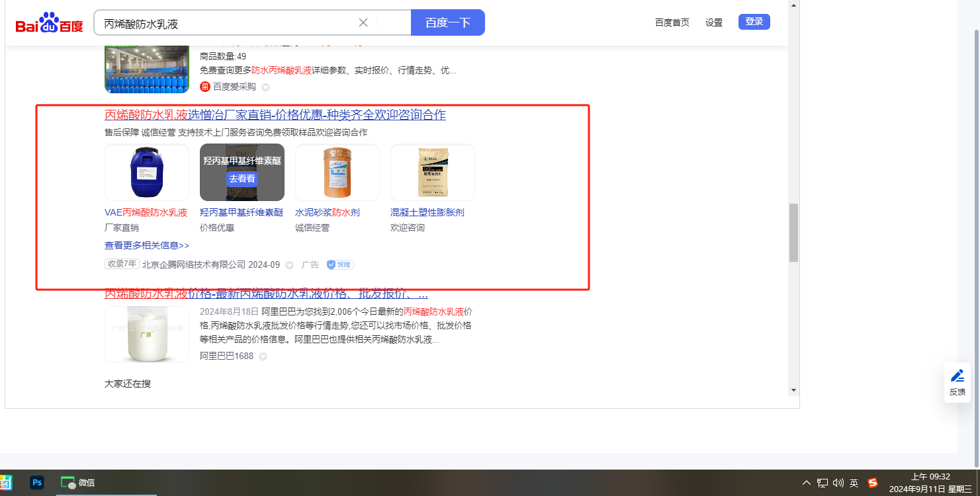Open the 羟丙基甲基纤维素醚 link below the image

click(x=242, y=213)
